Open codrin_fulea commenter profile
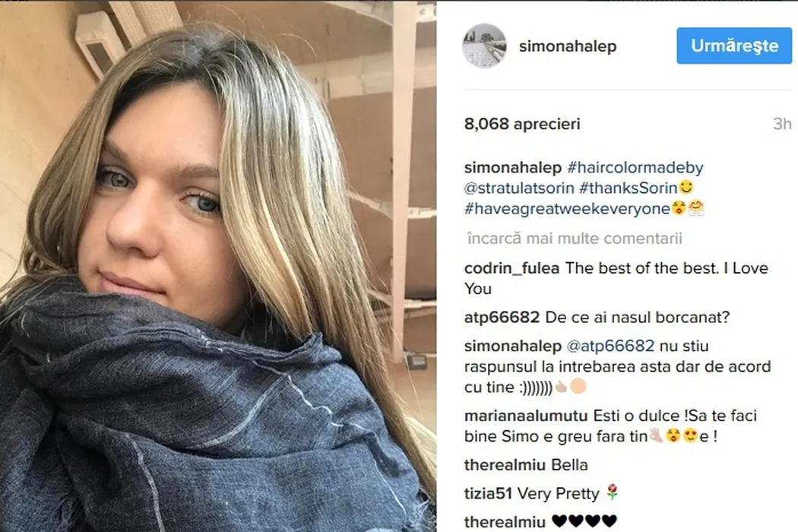 pos(511,268)
